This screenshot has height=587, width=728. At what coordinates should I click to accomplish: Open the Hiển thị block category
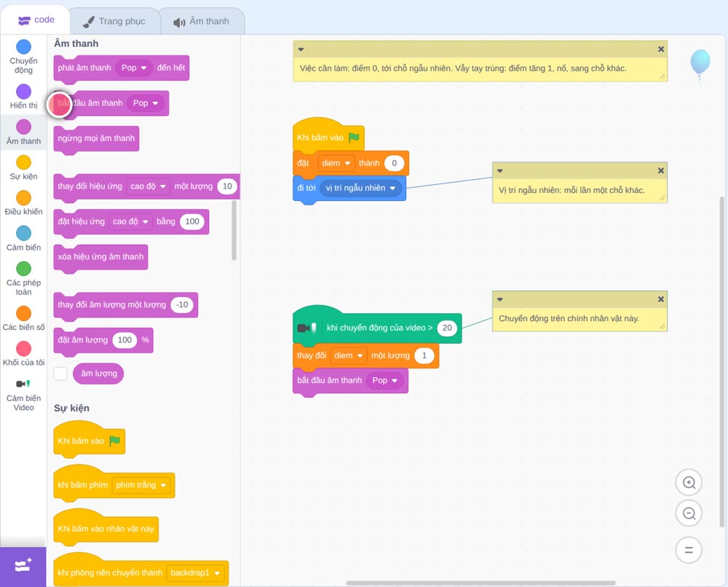pyautogui.click(x=23, y=97)
